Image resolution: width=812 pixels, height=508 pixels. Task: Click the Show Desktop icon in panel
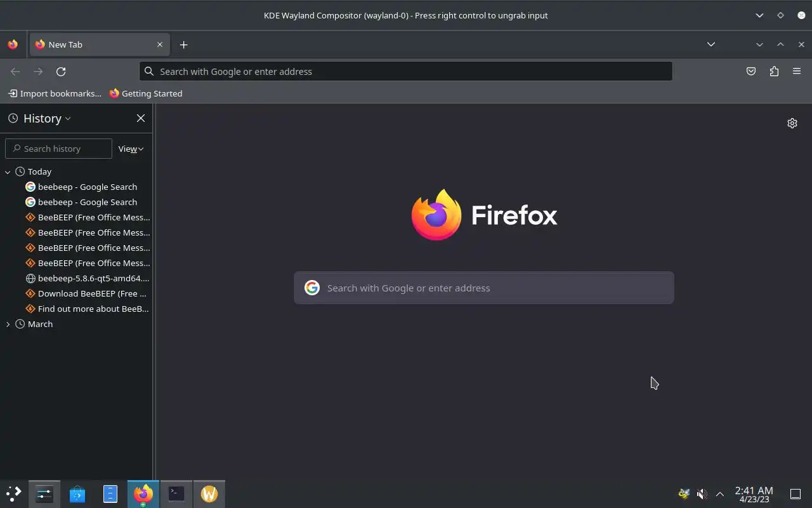[795, 493]
